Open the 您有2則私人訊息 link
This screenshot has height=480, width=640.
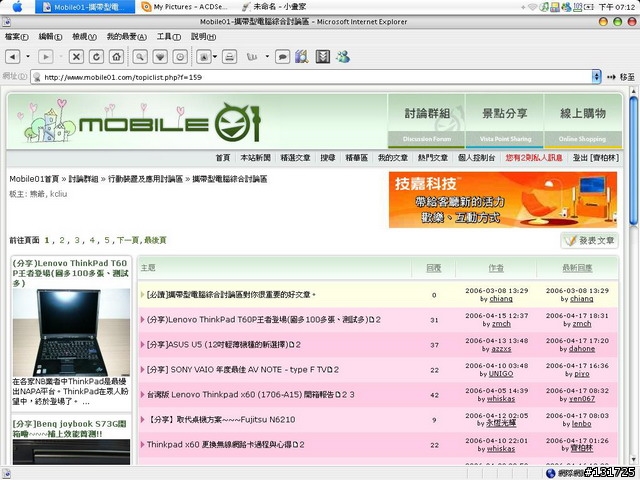pos(534,158)
